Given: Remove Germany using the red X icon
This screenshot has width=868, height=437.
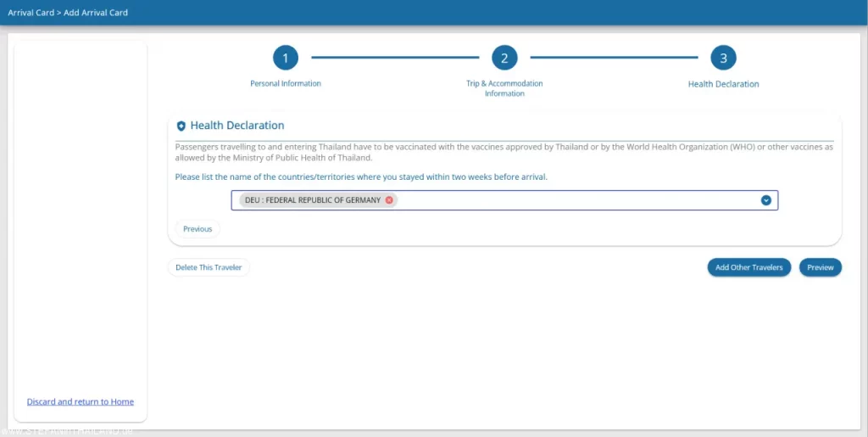Looking at the screenshot, I should (389, 200).
